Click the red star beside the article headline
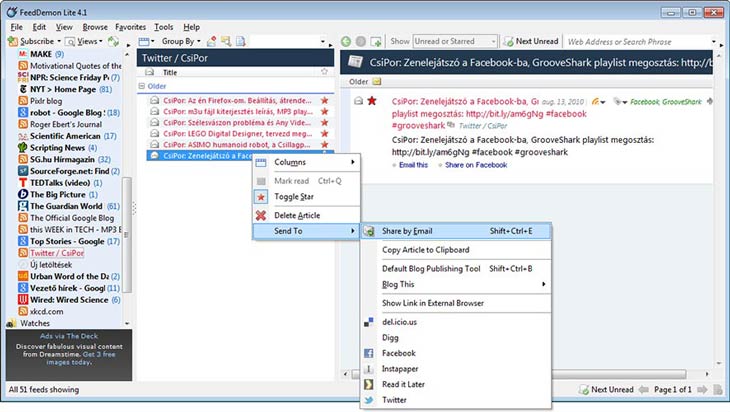The width and height of the screenshot is (730, 412). (371, 101)
